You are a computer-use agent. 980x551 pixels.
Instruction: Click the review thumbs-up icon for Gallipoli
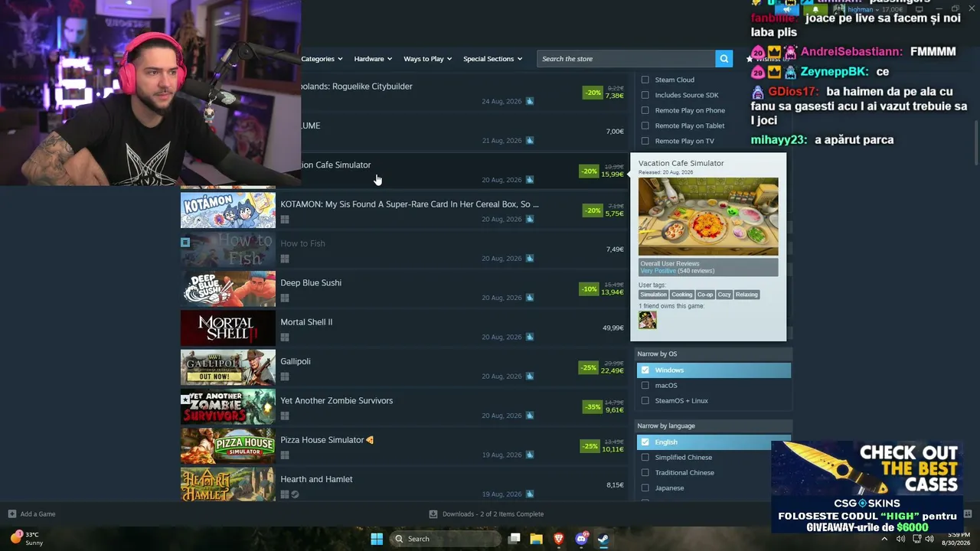point(530,377)
